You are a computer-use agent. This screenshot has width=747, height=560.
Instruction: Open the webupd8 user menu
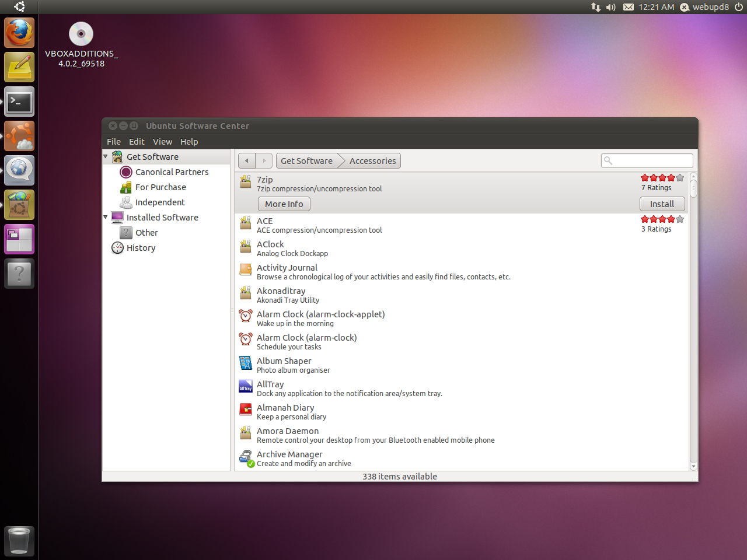pos(704,7)
